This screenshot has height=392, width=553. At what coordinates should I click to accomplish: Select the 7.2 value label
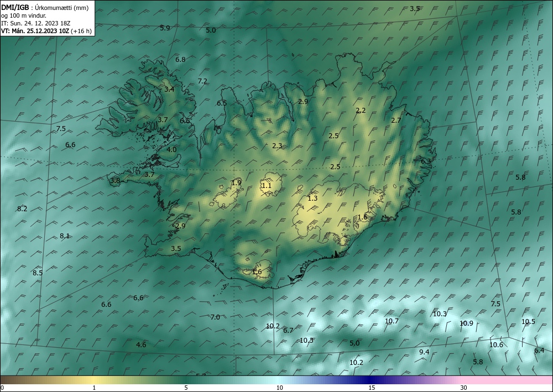point(202,81)
